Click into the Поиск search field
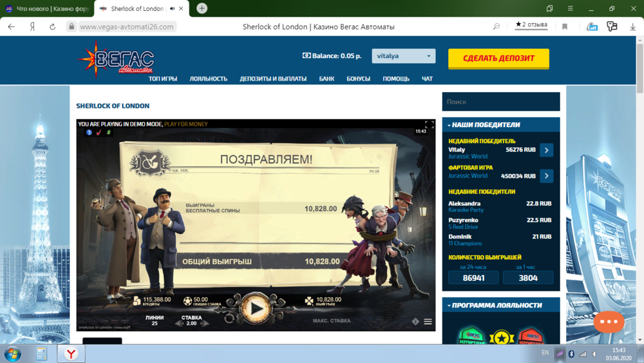This screenshot has width=644, height=363. 500,101
